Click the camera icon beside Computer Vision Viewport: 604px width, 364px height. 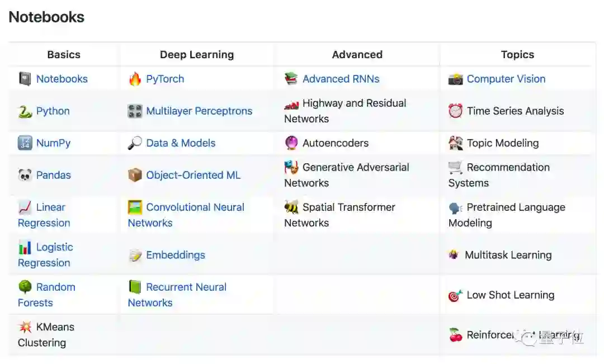tap(456, 79)
